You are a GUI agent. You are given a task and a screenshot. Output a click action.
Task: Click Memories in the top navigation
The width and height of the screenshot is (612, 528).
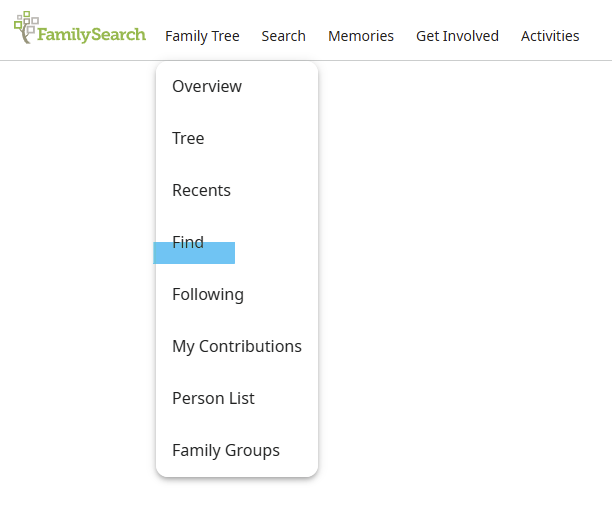pos(361,36)
